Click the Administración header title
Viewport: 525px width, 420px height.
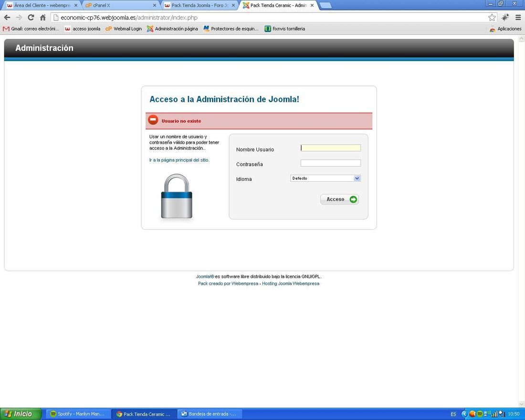(44, 48)
